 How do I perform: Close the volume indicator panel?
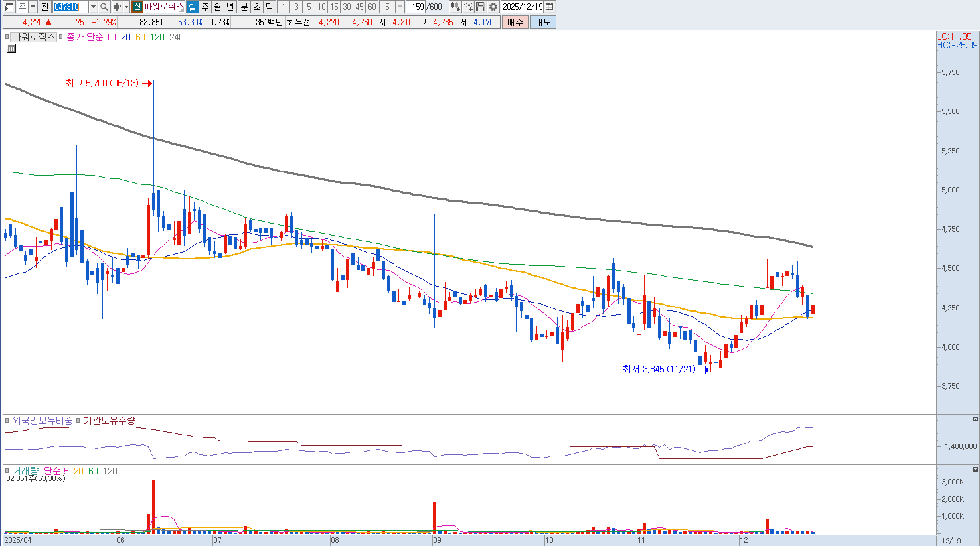[x=975, y=470]
